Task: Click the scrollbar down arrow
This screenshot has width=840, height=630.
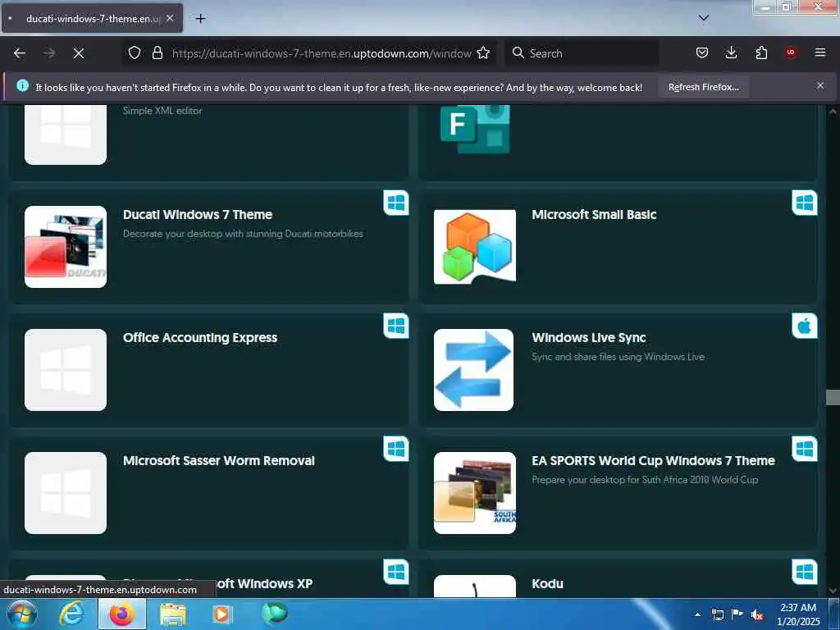Action: 833,591
